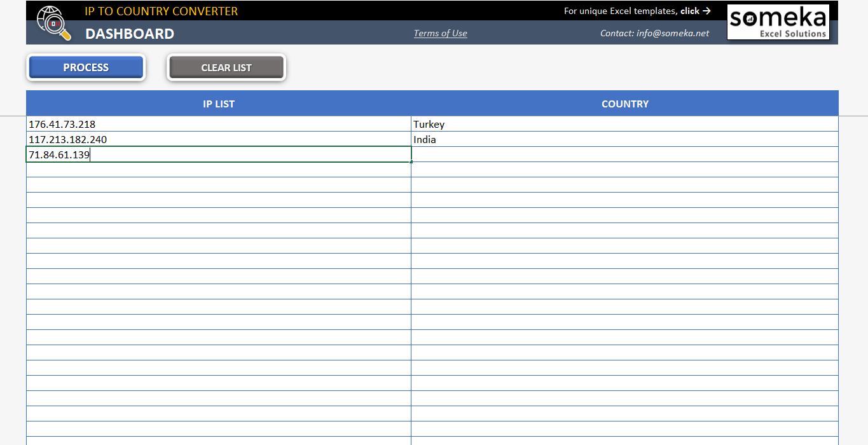Click the PROCESS button
This screenshot has height=445, width=868.
click(x=85, y=67)
